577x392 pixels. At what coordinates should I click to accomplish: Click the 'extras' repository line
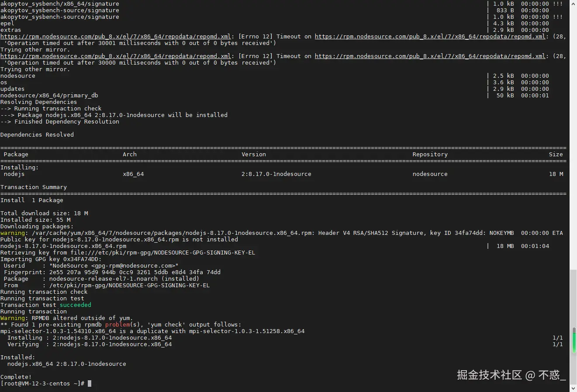pos(11,30)
